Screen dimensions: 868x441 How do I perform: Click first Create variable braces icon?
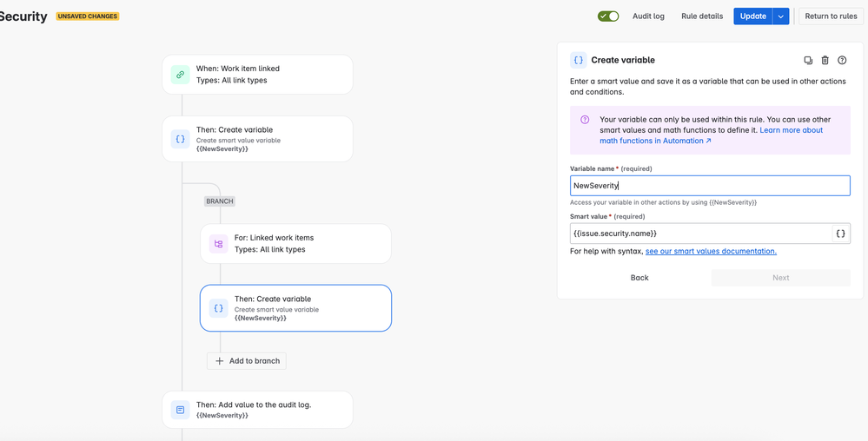click(180, 140)
